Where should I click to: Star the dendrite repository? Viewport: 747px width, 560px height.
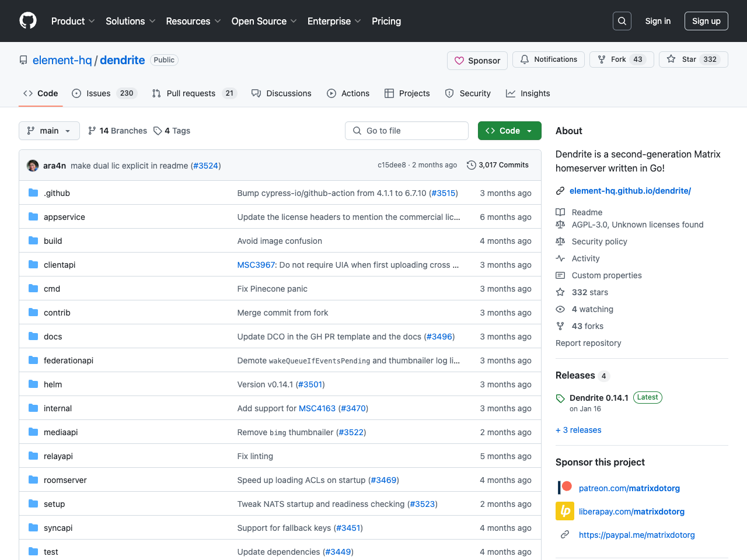(x=693, y=60)
